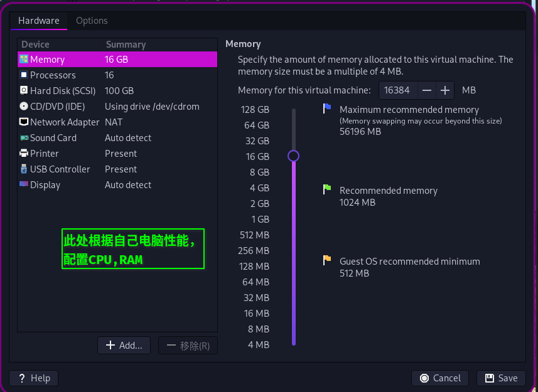The height and width of the screenshot is (392, 538).
Task: Open Help for this dialog
Action: point(34,378)
